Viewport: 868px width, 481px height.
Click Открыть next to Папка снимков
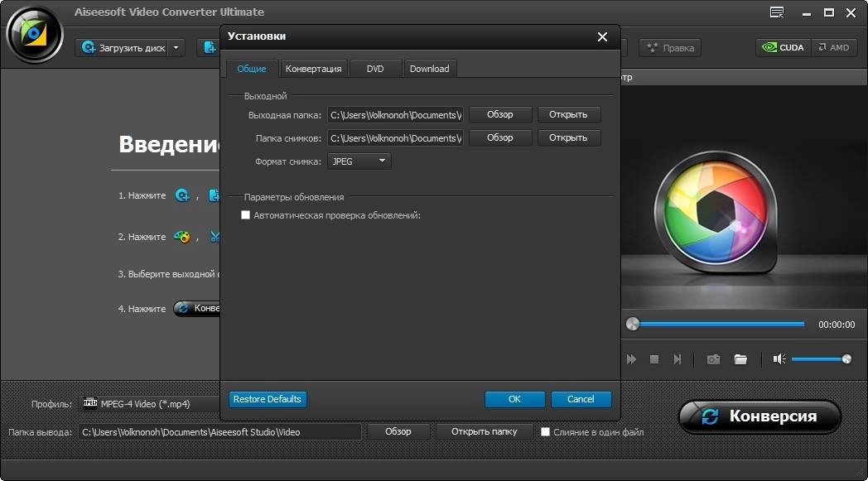[568, 137]
